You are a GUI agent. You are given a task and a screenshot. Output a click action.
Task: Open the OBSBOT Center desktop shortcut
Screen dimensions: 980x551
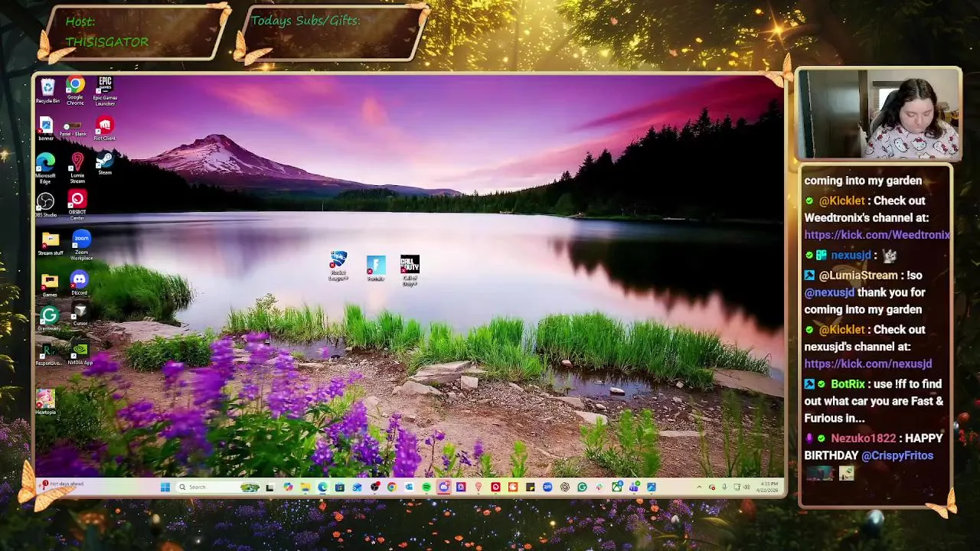pyautogui.click(x=77, y=205)
